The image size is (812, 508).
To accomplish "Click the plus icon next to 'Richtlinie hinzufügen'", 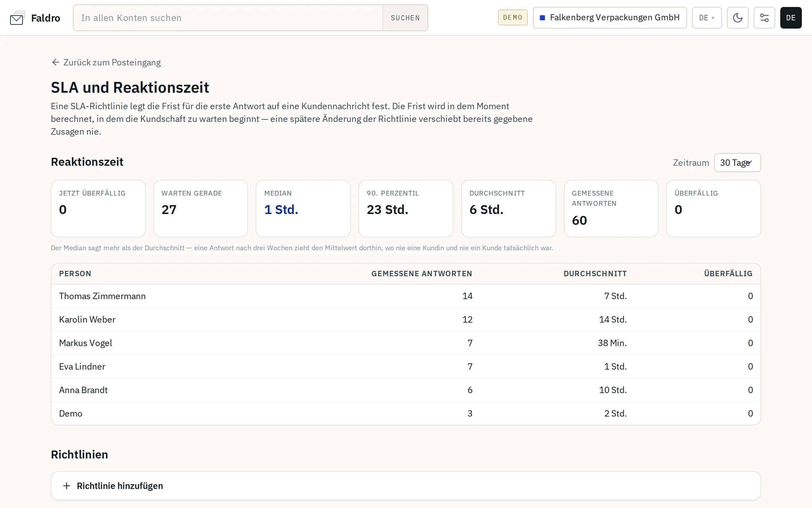I will tap(66, 486).
